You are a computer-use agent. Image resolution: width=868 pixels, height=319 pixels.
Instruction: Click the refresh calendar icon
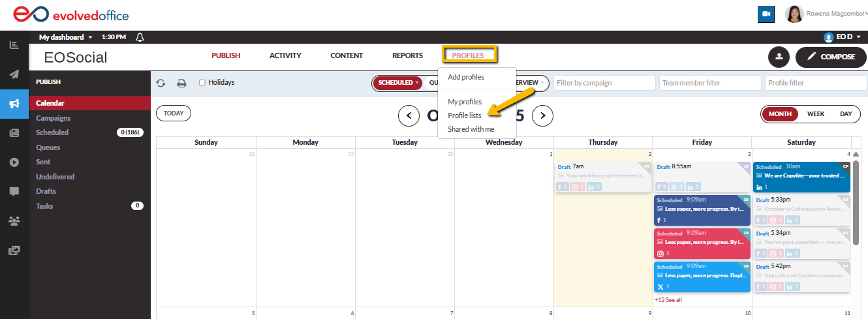click(x=161, y=83)
